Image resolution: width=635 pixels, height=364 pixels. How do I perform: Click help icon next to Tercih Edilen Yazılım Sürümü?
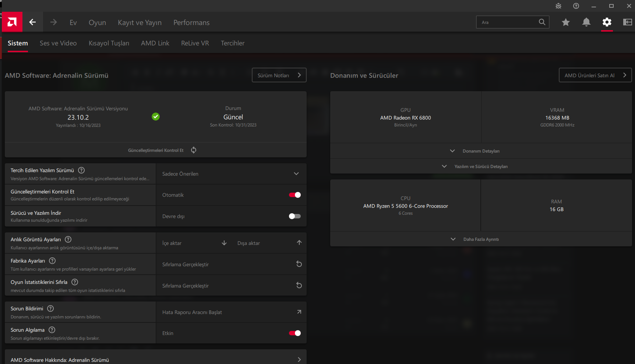[82, 170]
